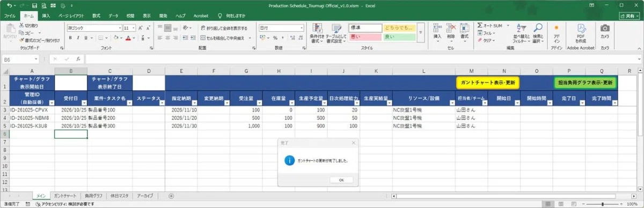Click yellow ガントチャート表示・更新 button
The height and width of the screenshot is (208, 644).
point(488,83)
